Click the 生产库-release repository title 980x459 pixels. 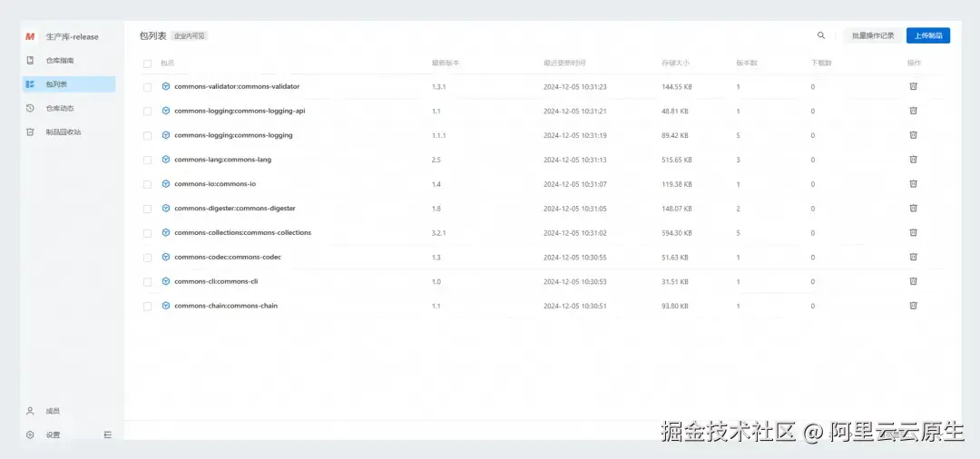[72, 37]
